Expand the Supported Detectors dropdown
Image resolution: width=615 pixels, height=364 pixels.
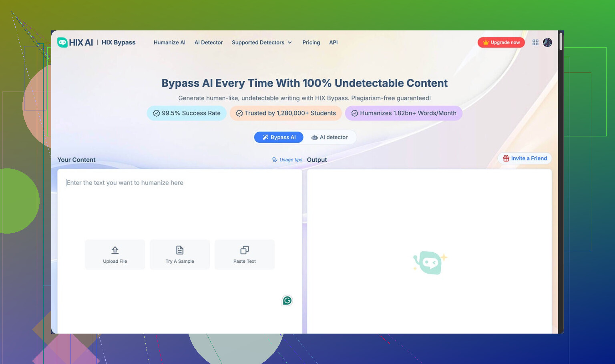coord(262,42)
